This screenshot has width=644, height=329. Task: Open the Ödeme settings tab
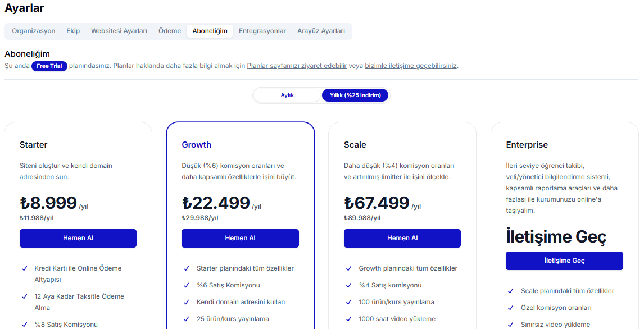[x=170, y=31]
